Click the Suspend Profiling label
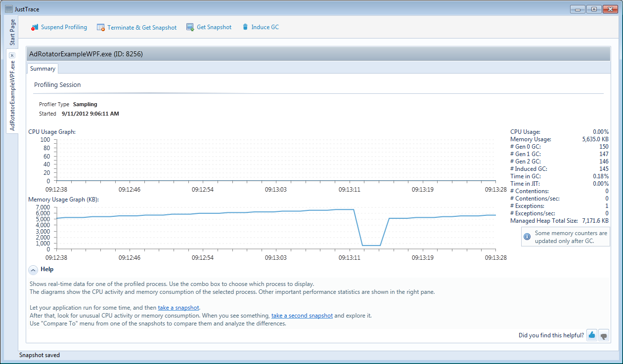This screenshot has height=364, width=623. tap(64, 27)
